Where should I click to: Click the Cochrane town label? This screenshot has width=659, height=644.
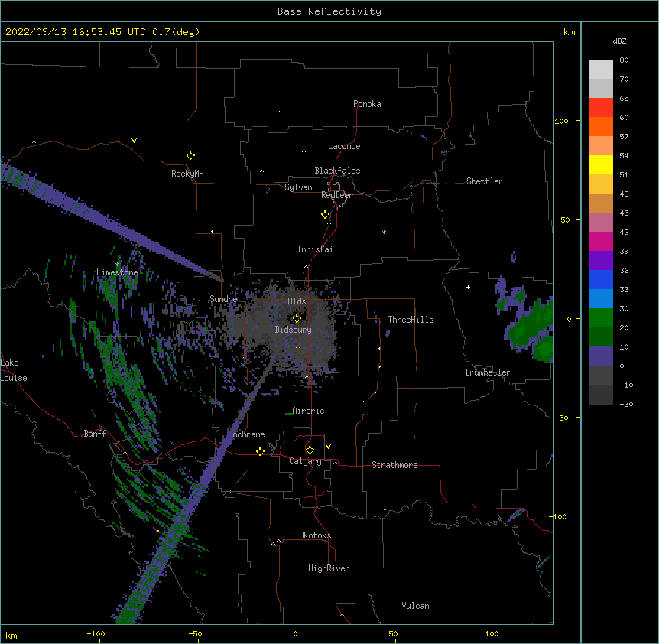[x=246, y=434]
